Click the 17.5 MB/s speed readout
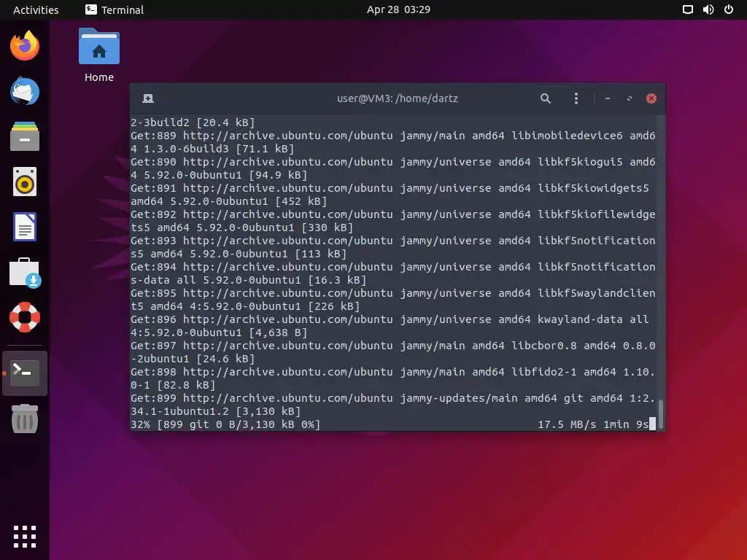The image size is (747, 560). 567,424
